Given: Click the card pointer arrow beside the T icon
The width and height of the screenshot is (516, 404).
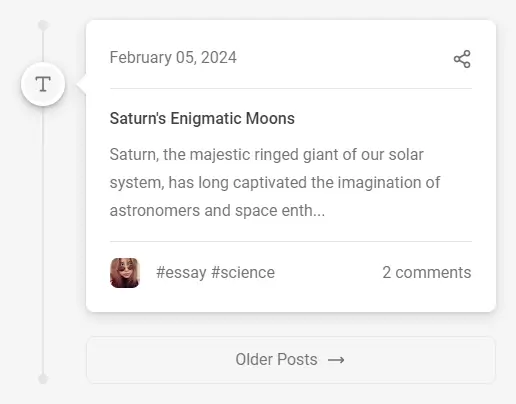Looking at the screenshot, I should tap(81, 84).
